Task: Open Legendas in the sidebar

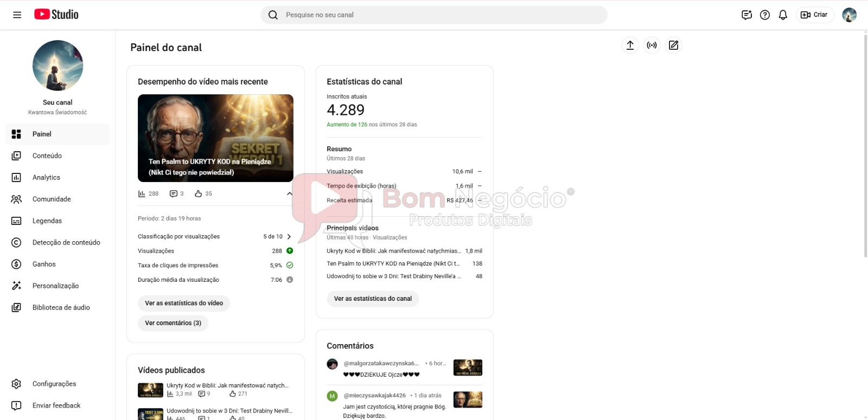Action: [x=58, y=221]
